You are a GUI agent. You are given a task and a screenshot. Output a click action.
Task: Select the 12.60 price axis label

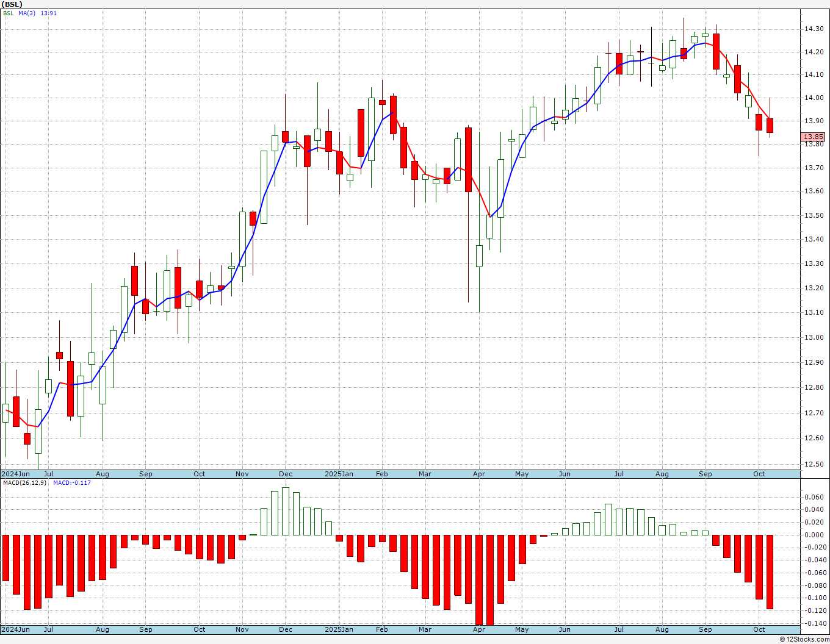[814, 438]
